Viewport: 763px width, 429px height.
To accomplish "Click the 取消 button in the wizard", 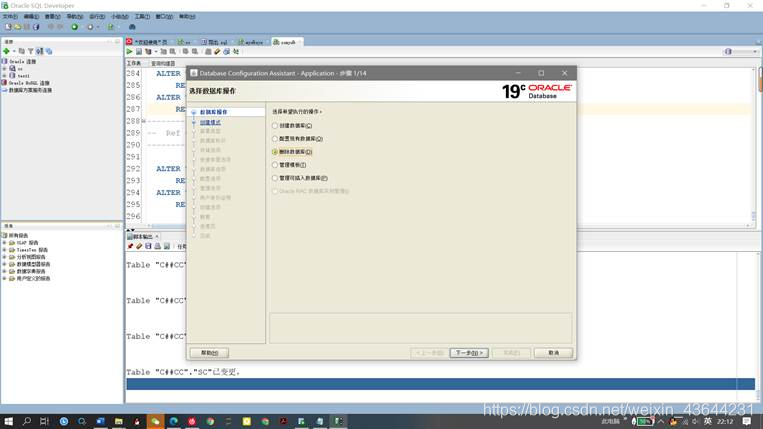I will [x=553, y=353].
